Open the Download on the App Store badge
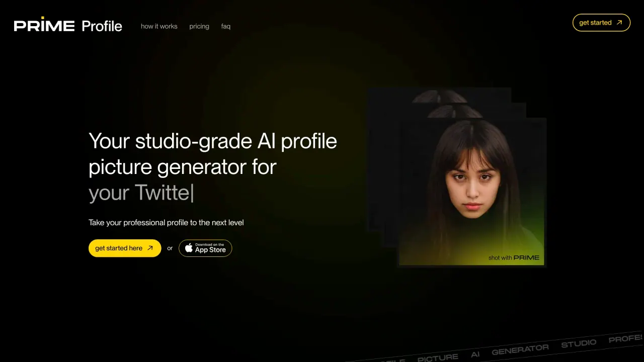This screenshot has width=644, height=362. coord(205,248)
